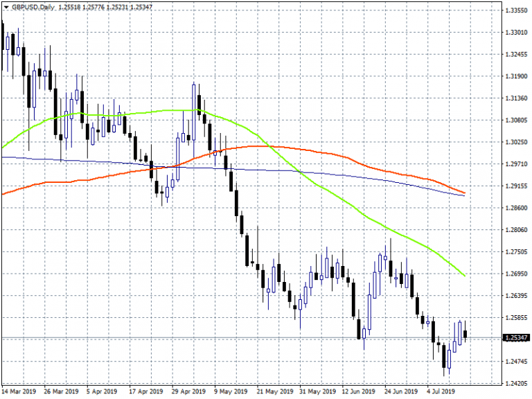Screen dimensions: 532x399
Task: Click the GBPUSD,Daily chart title text
Action: click(33, 7)
